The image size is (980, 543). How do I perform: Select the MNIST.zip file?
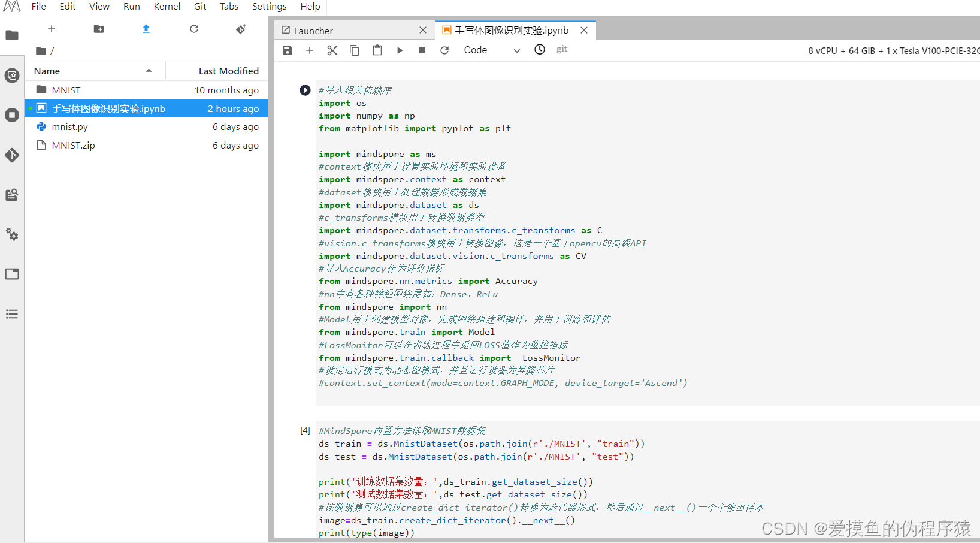pyautogui.click(x=147, y=145)
